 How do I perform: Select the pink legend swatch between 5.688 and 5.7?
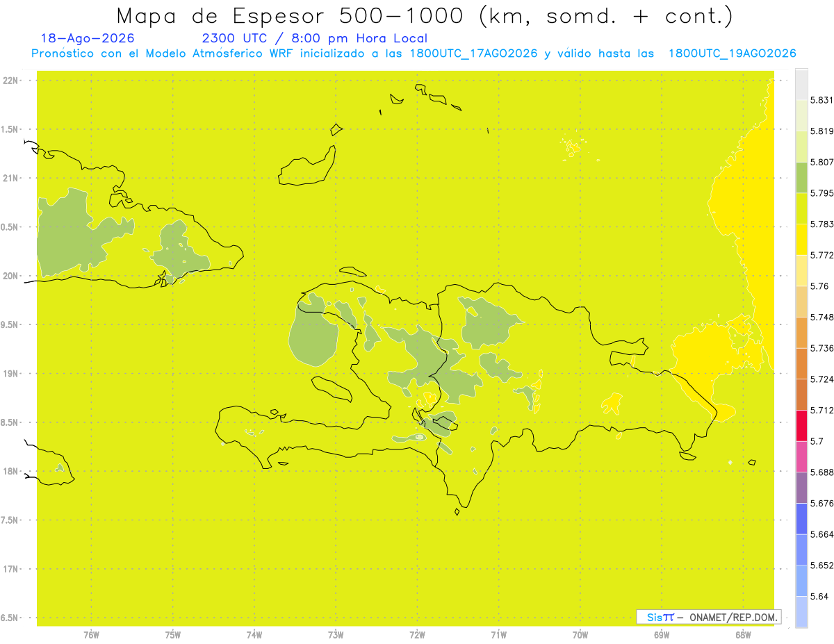(801, 456)
